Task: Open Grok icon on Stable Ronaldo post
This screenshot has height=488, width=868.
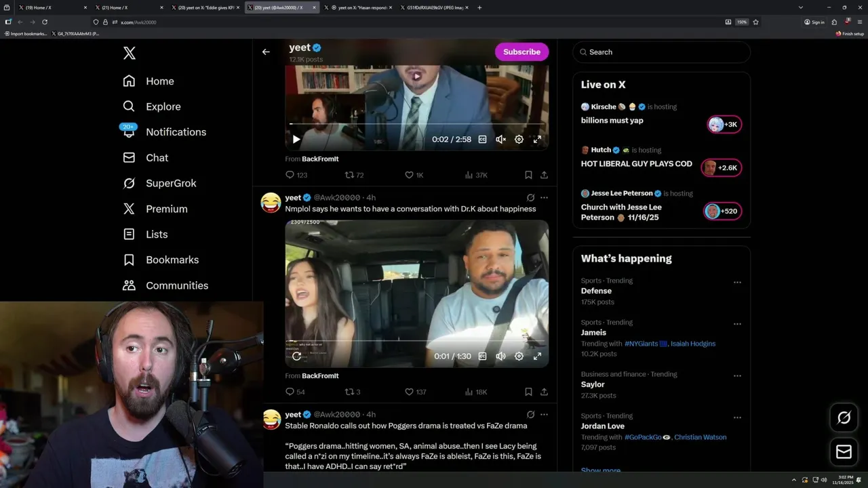Action: [x=530, y=414]
